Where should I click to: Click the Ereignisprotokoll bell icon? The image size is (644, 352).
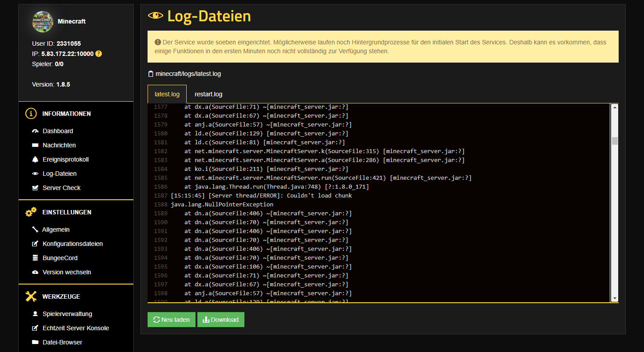click(x=35, y=160)
